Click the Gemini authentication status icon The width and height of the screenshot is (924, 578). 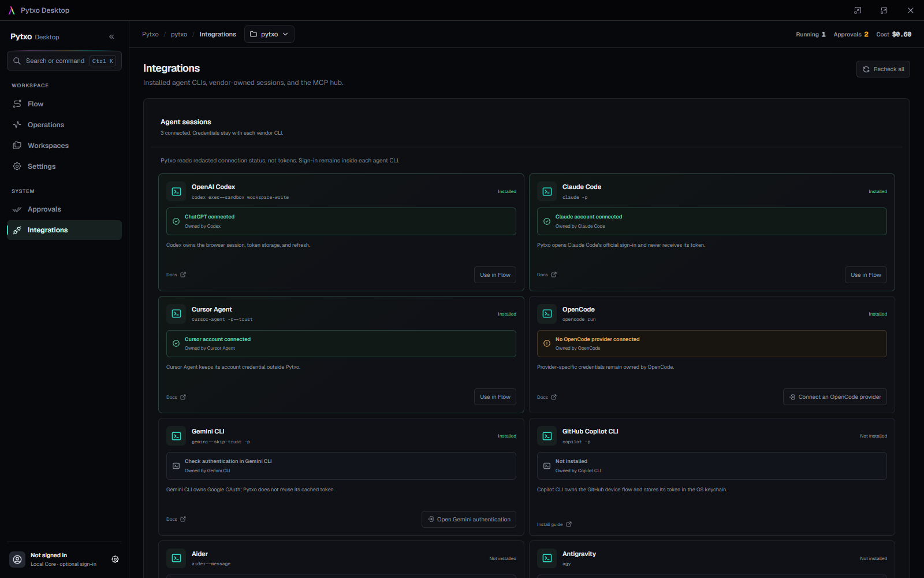coord(176,466)
